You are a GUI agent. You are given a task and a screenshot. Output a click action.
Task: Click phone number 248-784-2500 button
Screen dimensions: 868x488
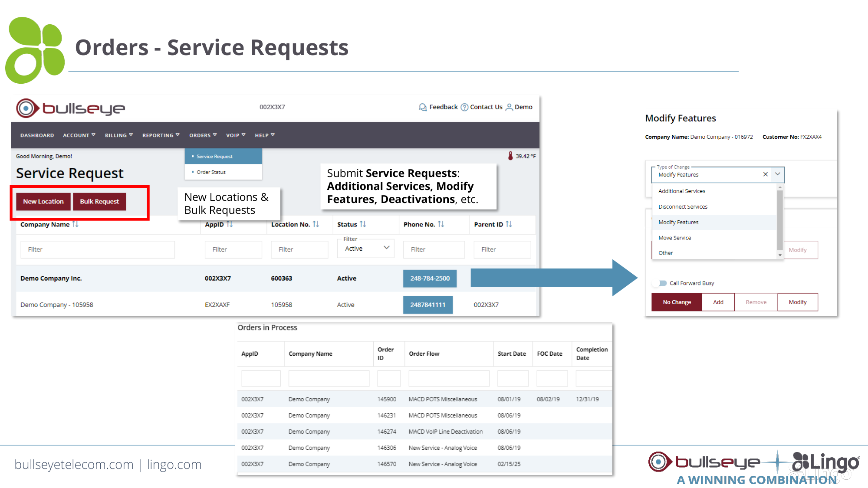click(430, 278)
